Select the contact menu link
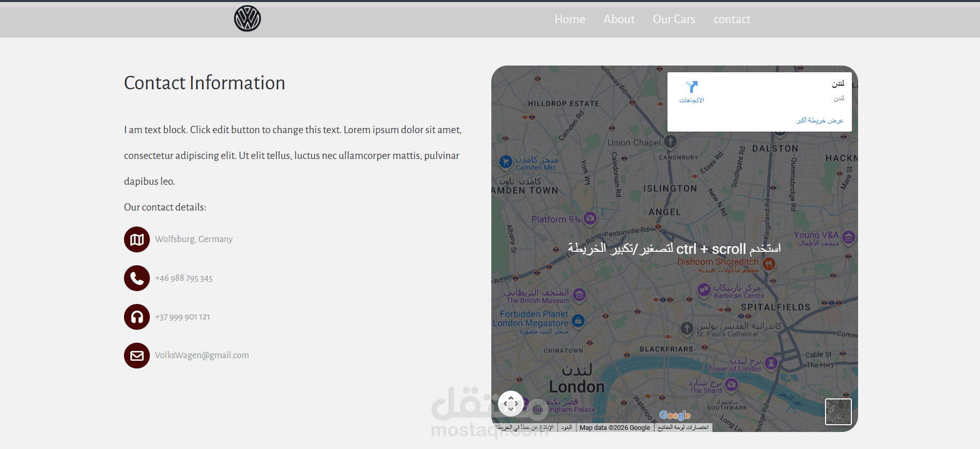 click(732, 19)
